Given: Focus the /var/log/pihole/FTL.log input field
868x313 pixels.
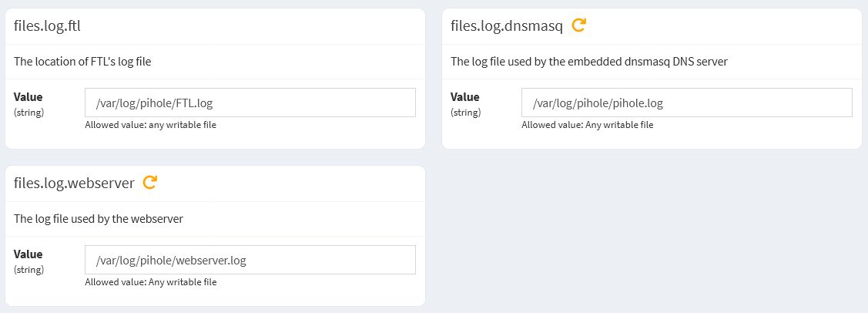Looking at the screenshot, I should tap(250, 103).
